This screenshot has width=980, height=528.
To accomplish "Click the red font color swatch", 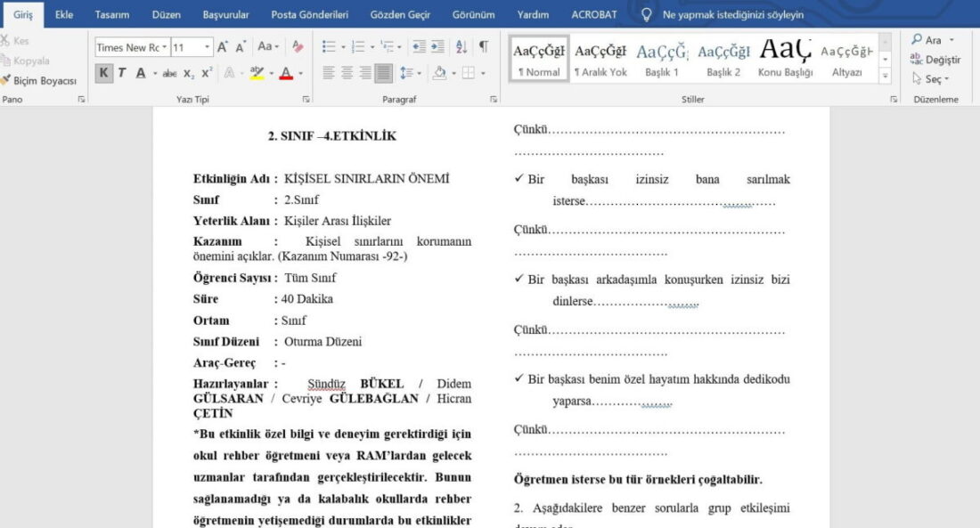I will click(x=286, y=73).
